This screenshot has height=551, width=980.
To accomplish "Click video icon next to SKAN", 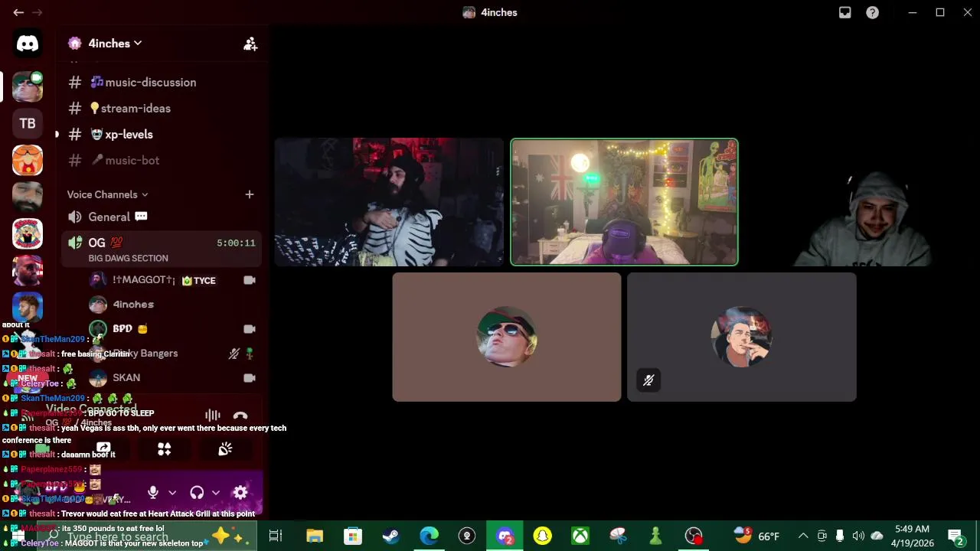I will (249, 377).
